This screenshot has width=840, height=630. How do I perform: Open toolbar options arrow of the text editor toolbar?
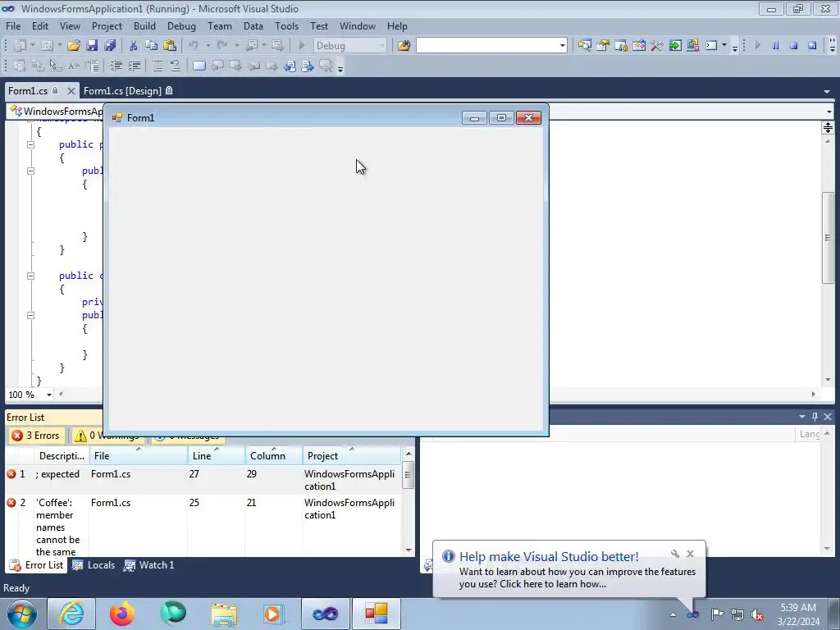click(340, 67)
